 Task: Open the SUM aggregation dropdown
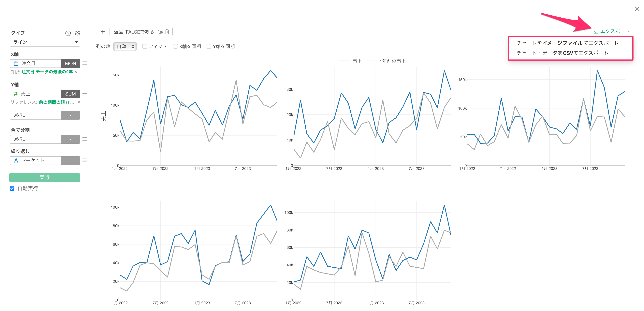pyautogui.click(x=70, y=94)
